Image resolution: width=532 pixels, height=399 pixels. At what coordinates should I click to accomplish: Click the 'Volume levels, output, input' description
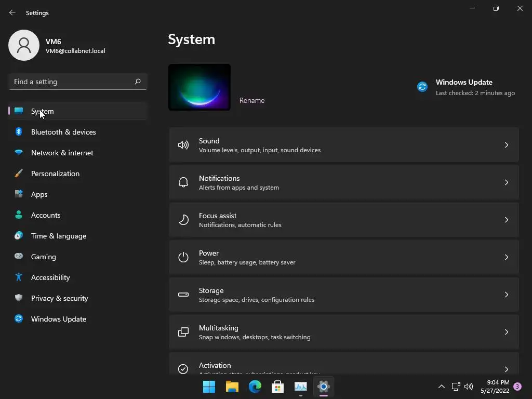coord(260,150)
